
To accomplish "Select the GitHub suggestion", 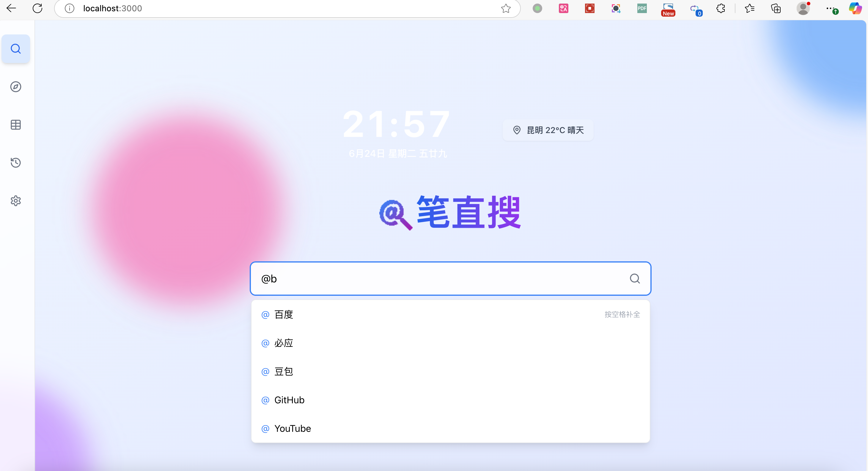I will coord(451,400).
